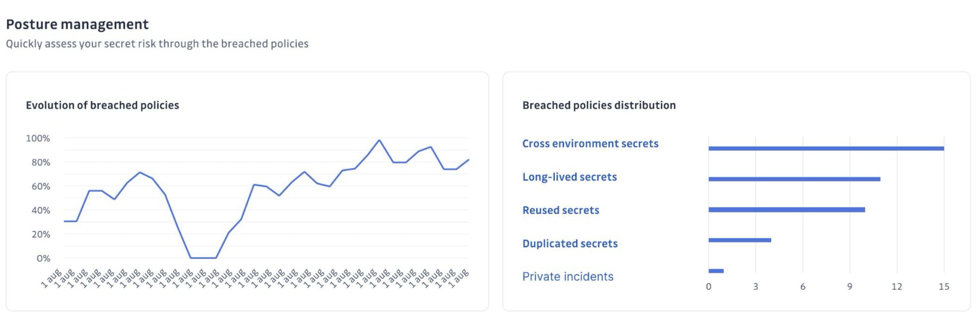Click the 15 x-axis tick label
The height and width of the screenshot is (320, 980).
coord(944,287)
